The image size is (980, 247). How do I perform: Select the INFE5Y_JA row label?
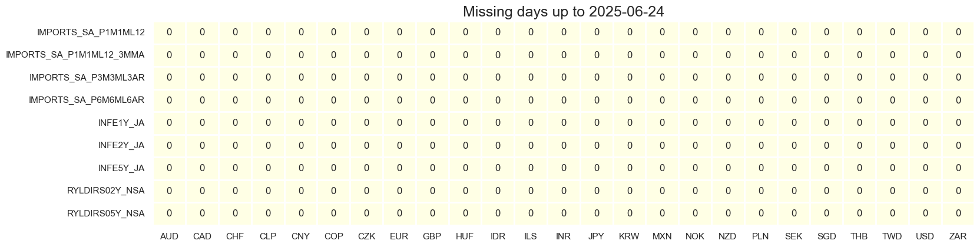point(121,168)
